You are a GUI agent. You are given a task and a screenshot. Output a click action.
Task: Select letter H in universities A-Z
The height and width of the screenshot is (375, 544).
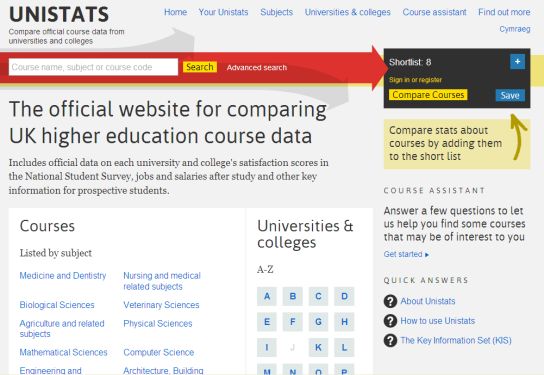tap(344, 322)
